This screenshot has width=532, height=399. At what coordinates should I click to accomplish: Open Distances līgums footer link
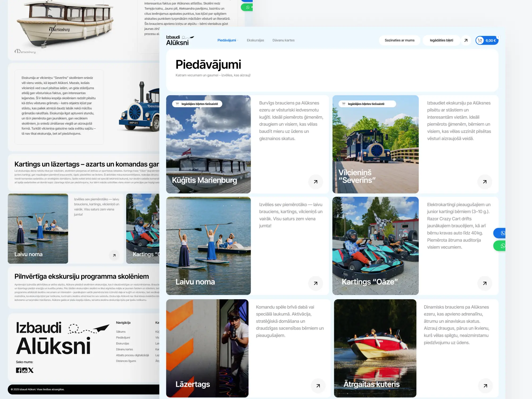[x=126, y=361]
